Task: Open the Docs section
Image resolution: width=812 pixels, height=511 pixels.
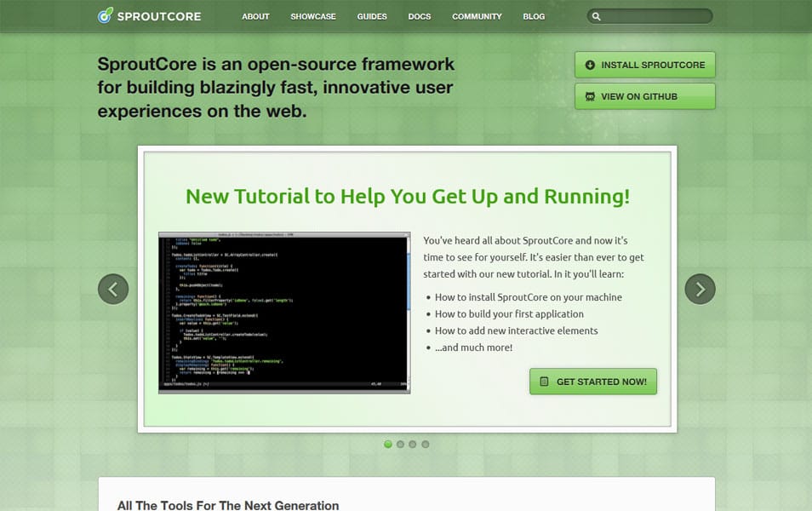Action: click(x=420, y=16)
